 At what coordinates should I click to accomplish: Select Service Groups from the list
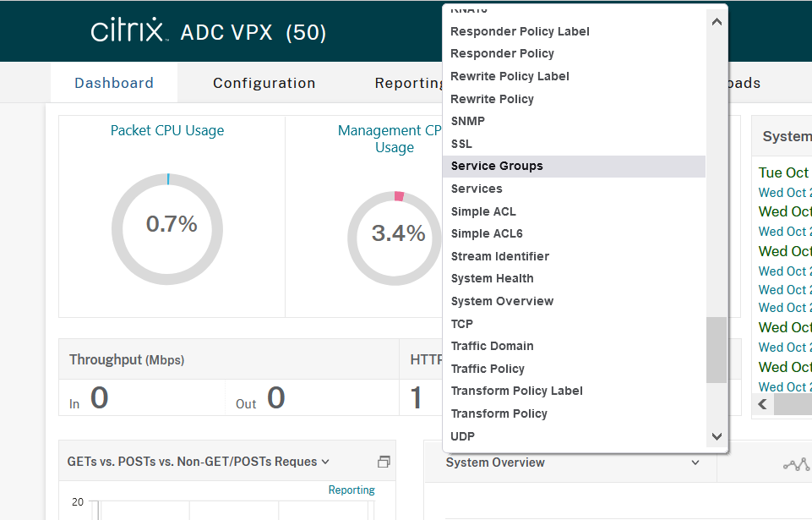[497, 166]
